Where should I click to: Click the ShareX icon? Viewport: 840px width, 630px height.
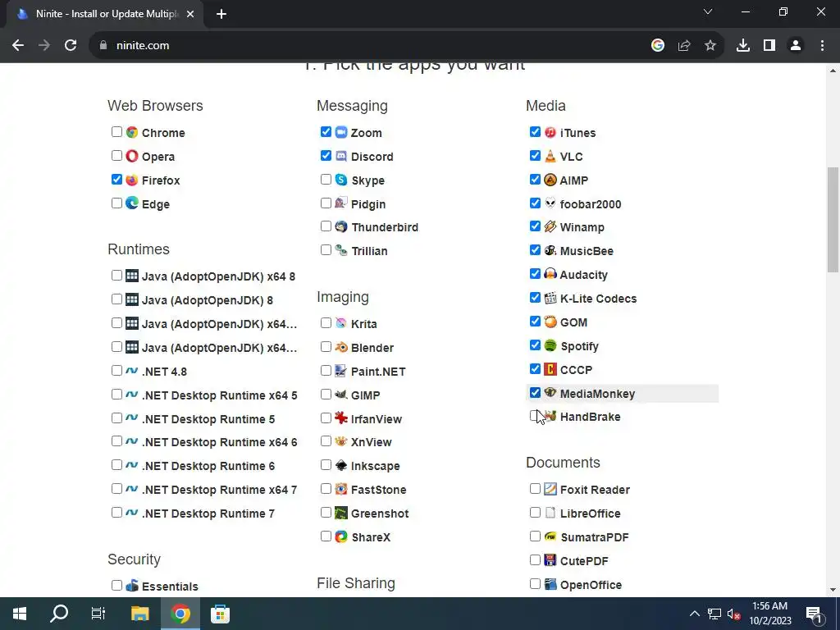(341, 536)
